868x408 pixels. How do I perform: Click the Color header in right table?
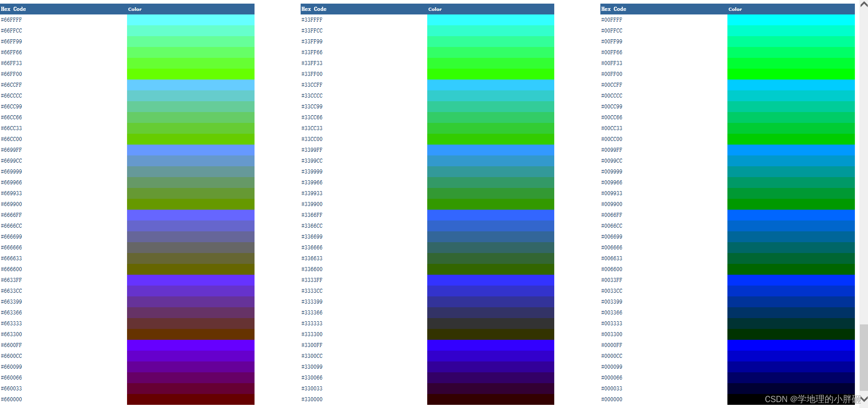point(735,9)
